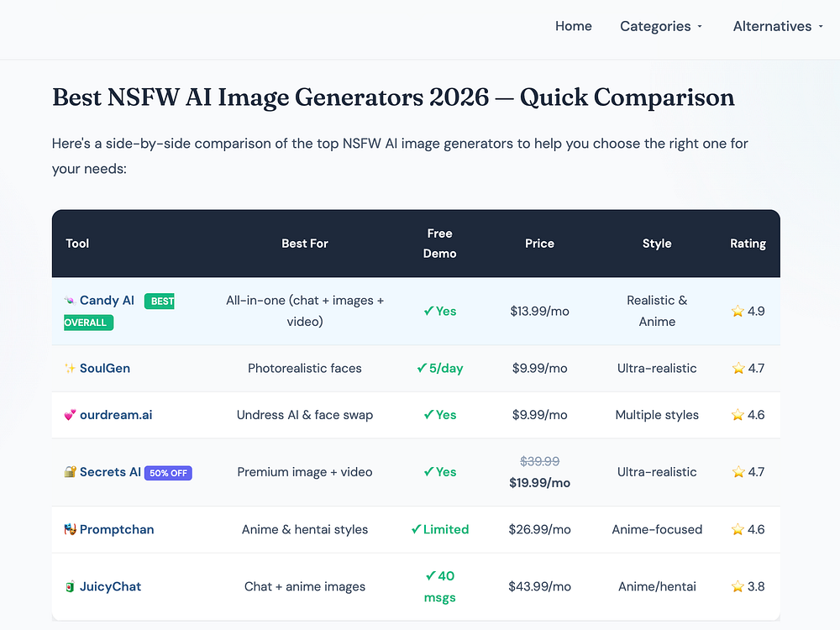Image resolution: width=840 pixels, height=630 pixels.
Task: Open the Secrets AI tool link
Action: [x=110, y=472]
